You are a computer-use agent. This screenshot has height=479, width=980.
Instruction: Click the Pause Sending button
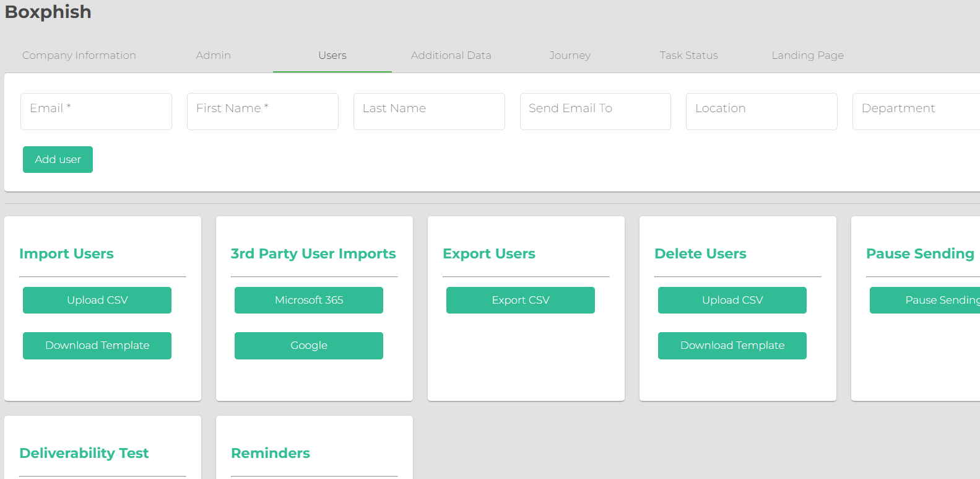coord(925,300)
